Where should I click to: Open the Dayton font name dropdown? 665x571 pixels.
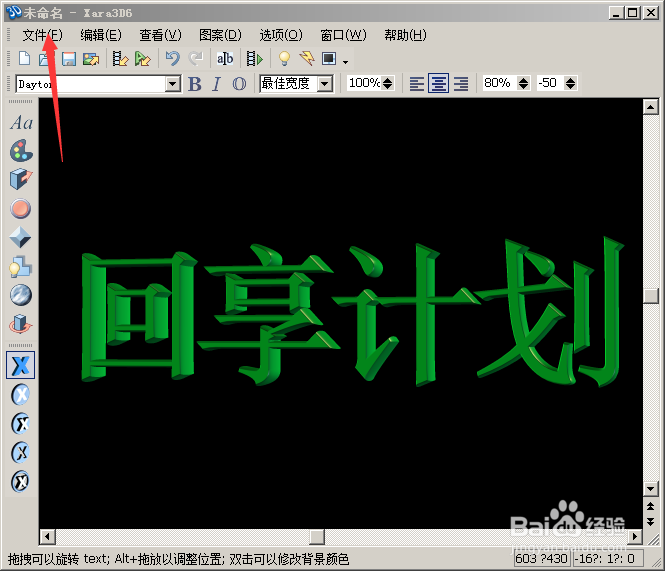(173, 84)
